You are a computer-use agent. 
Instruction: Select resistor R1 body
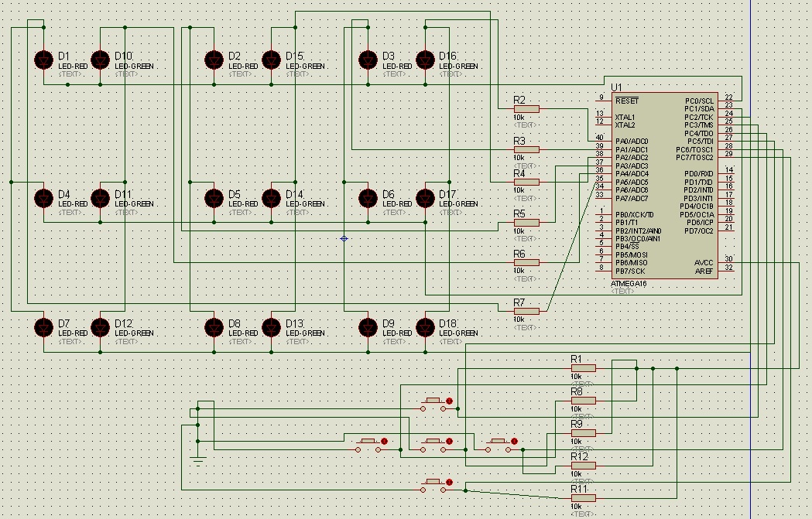click(x=583, y=368)
